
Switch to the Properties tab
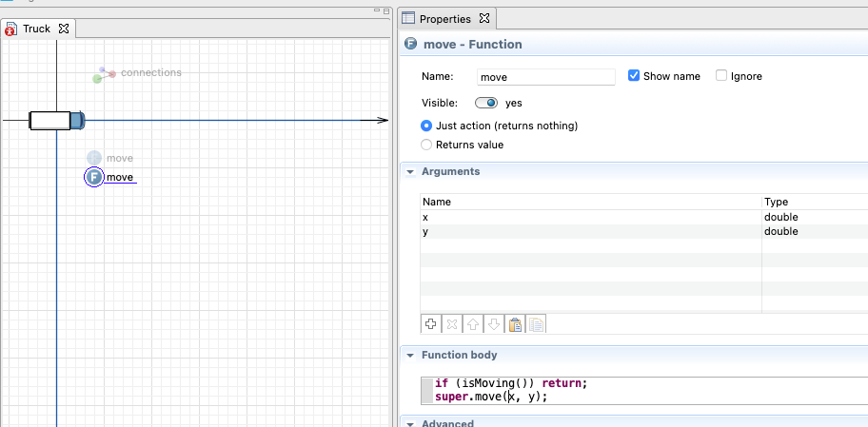tap(445, 19)
